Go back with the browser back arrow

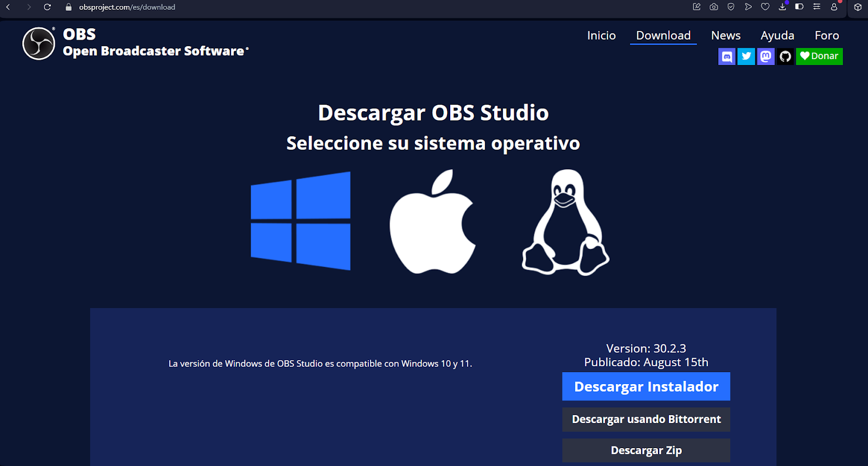click(x=8, y=7)
